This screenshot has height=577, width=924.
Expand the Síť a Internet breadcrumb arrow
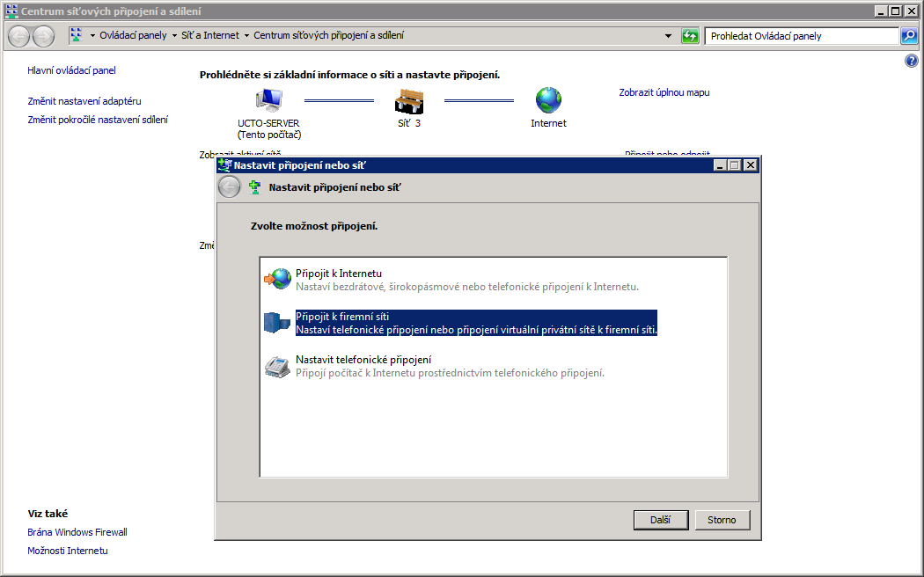[246, 36]
